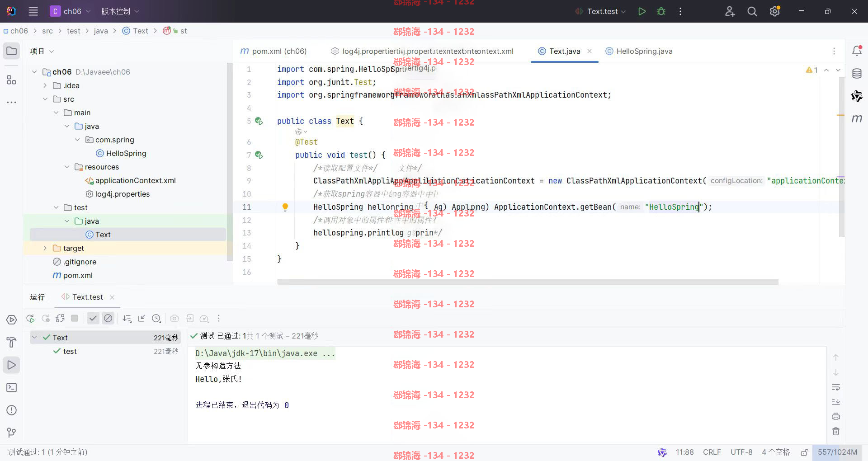Image resolution: width=868 pixels, height=461 pixels.
Task: Click the editor horizontal scrollbar
Action: pos(528,282)
